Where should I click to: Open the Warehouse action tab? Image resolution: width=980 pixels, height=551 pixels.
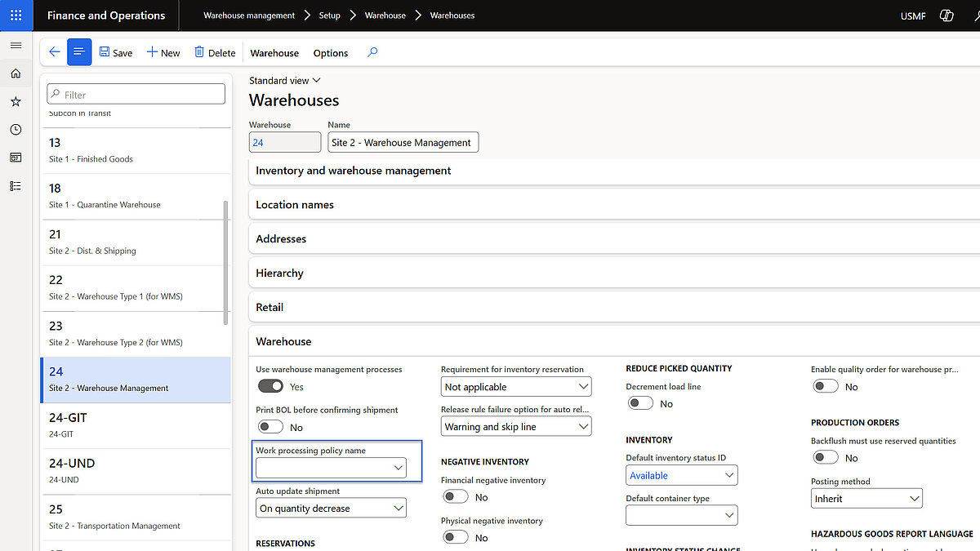tap(274, 53)
